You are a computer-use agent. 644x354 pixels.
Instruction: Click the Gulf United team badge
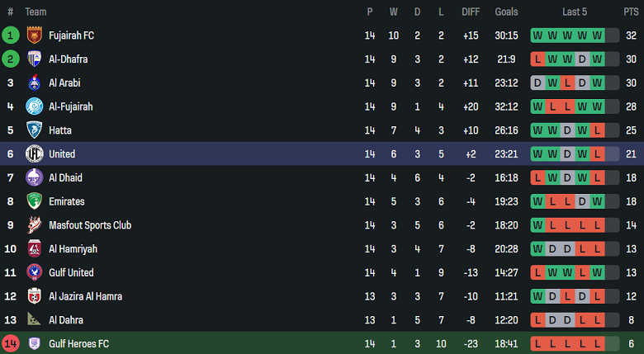pyautogui.click(x=34, y=272)
